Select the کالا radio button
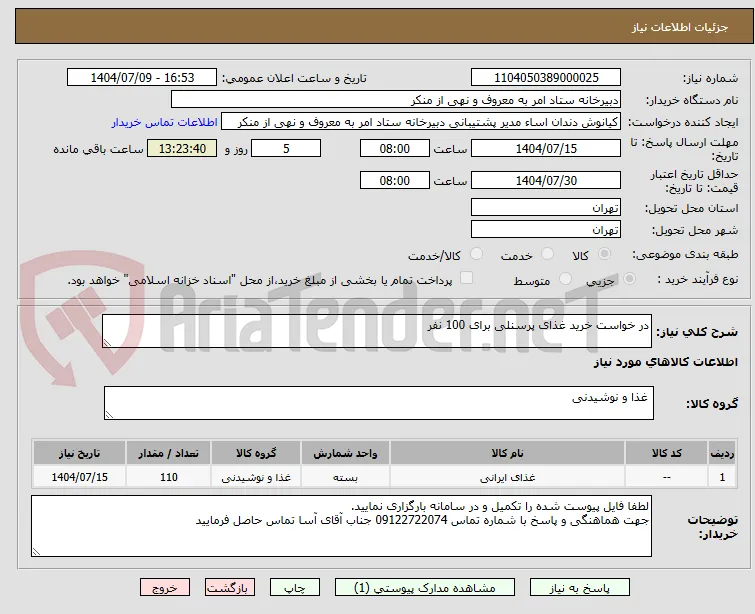 (x=604, y=254)
